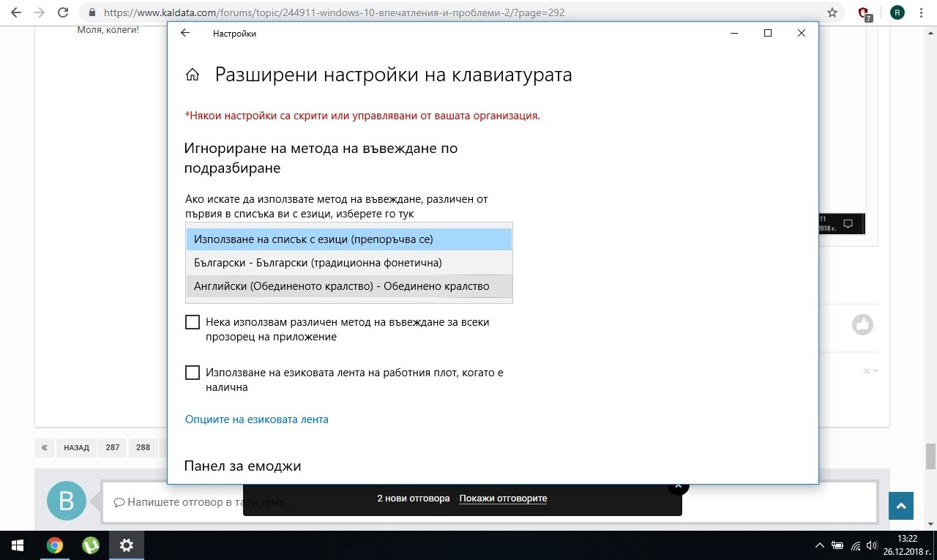
Task: Choose Български традиционна фонетична input option
Action: pyautogui.click(x=349, y=263)
